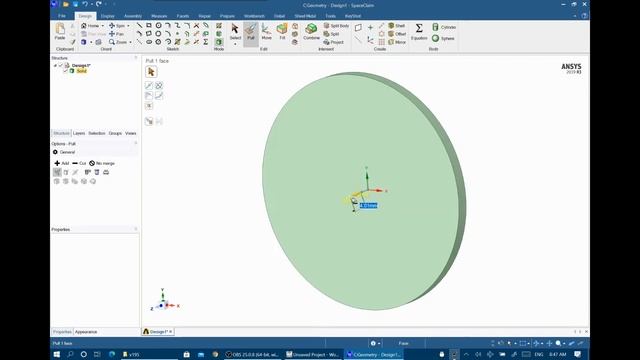
Task: Switch to 3D mode in Mode group
Action: pos(219,42)
